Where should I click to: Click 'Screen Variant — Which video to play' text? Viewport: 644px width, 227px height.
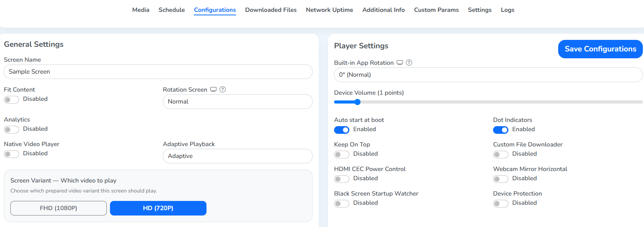pos(63,181)
